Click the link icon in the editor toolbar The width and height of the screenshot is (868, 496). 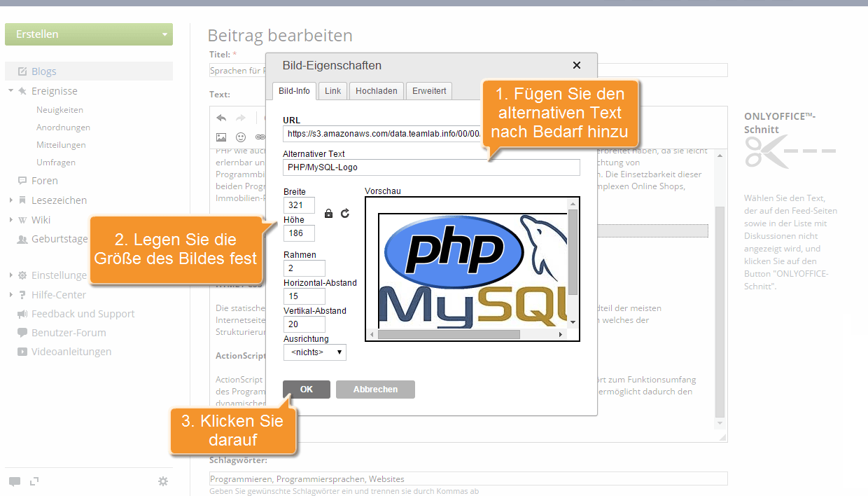click(260, 137)
